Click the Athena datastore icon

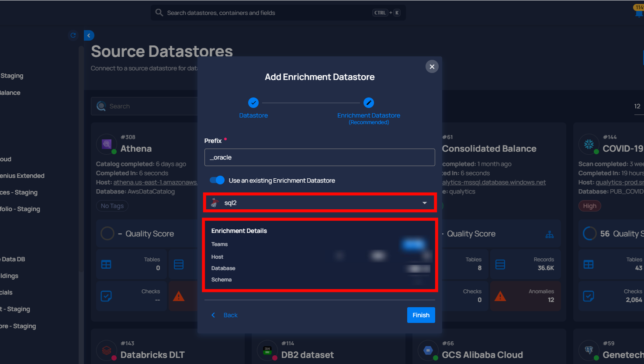pos(106,144)
